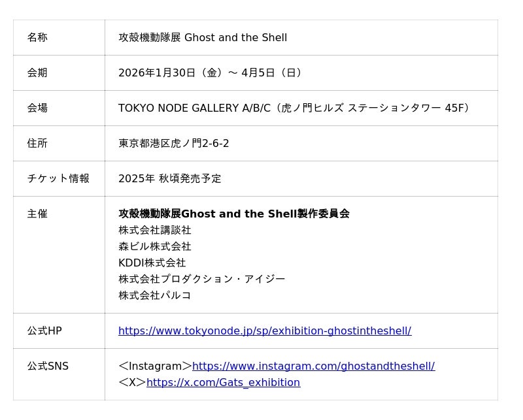Viewport: 523px width, 420px height.
Task: Click the organizer entry 株式会社プロダクション・アイジー
Action: [x=201, y=279]
